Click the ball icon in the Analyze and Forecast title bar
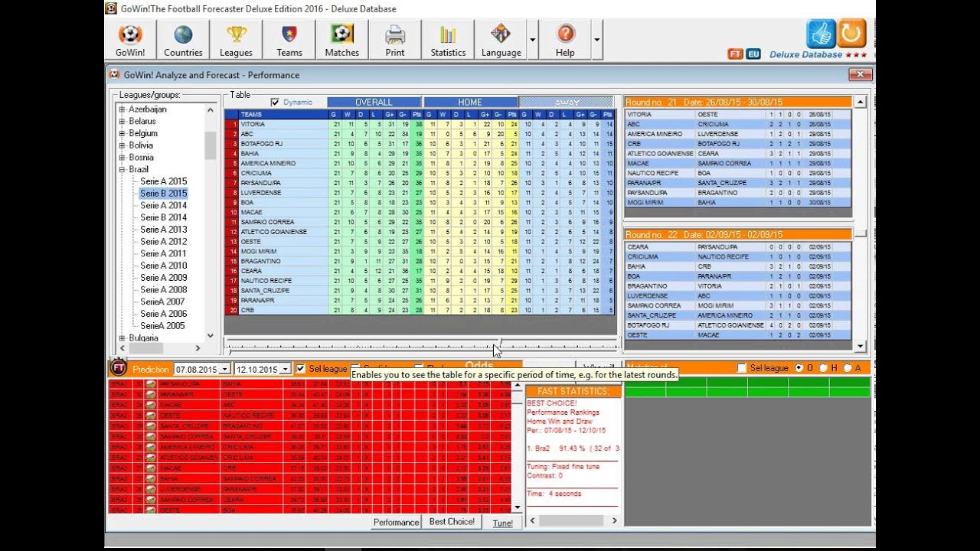Viewport: 980px width, 551px height. 115,74
